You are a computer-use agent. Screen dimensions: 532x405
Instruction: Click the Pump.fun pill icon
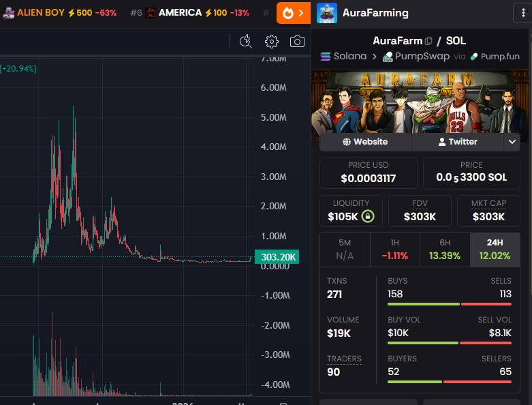[x=474, y=57]
